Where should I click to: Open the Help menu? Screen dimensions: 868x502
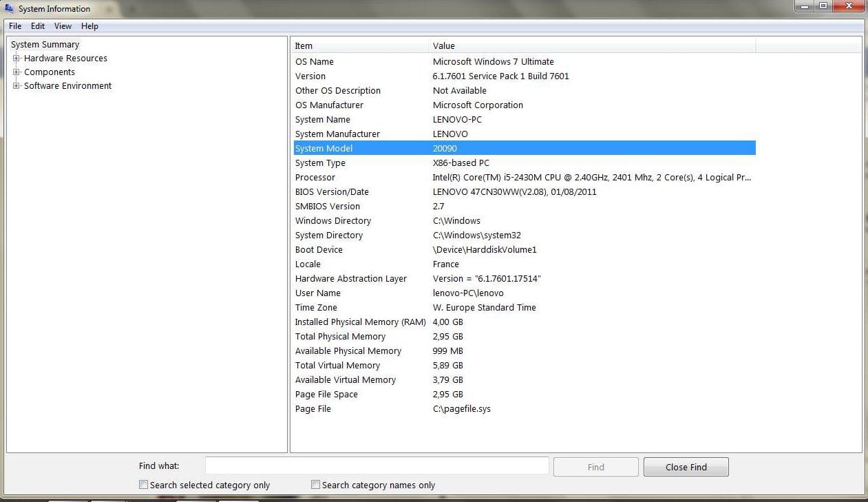(x=89, y=26)
